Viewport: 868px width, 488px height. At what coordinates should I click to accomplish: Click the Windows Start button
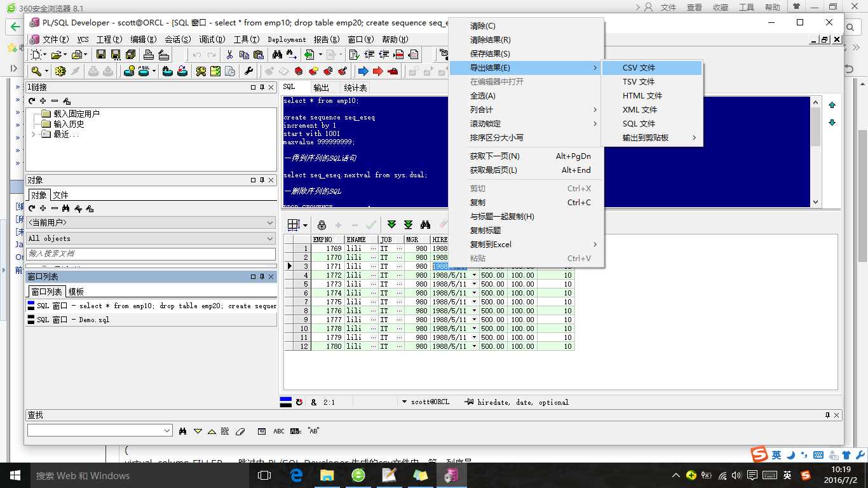coord(15,475)
